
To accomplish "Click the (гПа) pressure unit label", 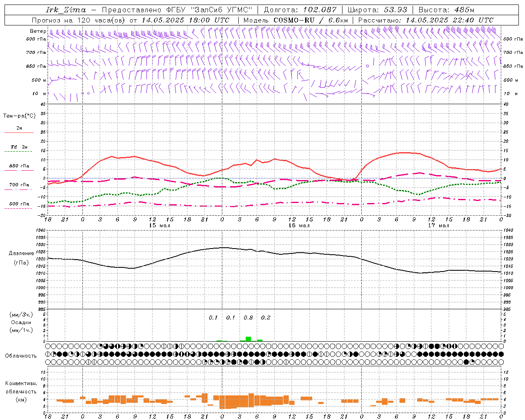I will [x=21, y=263].
